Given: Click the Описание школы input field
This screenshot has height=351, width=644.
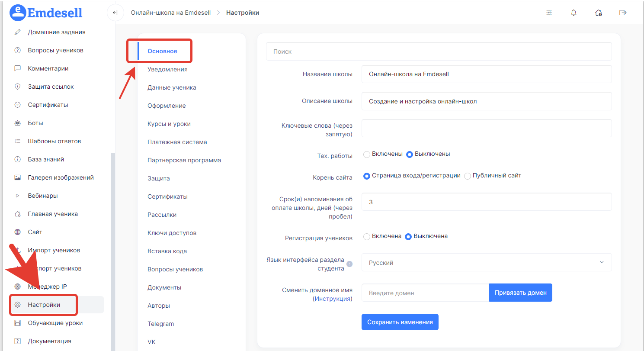Looking at the screenshot, I should [487, 101].
